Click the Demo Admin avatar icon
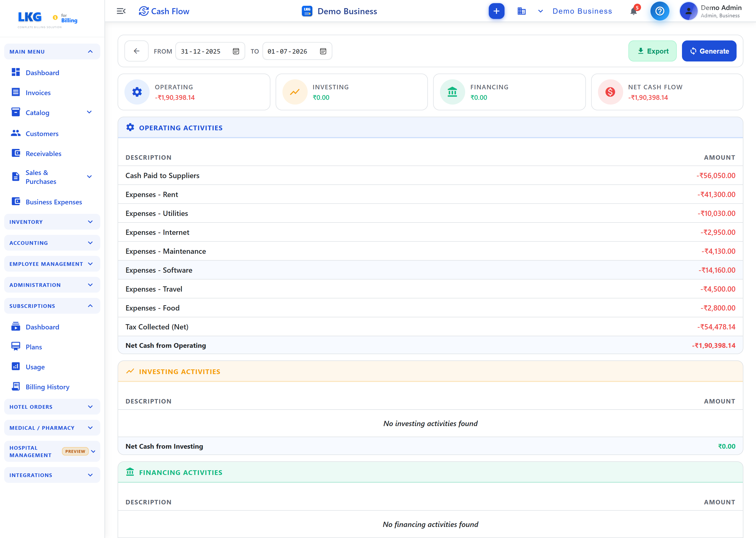This screenshot has height=538, width=756. pos(688,11)
